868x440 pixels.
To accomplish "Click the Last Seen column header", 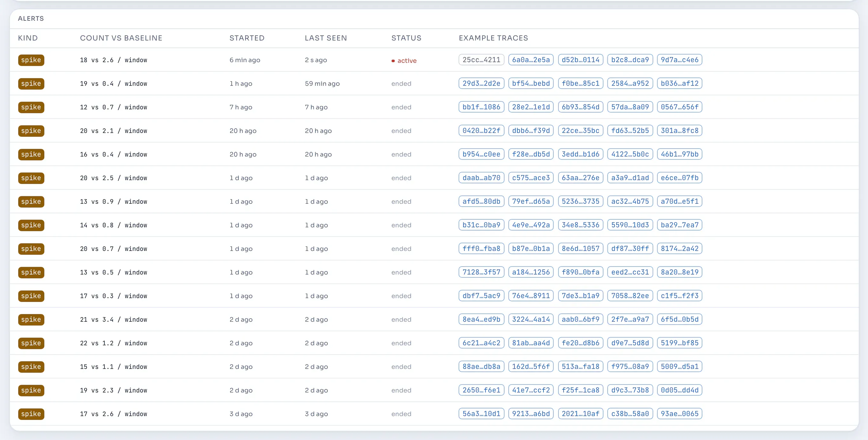I will point(325,38).
